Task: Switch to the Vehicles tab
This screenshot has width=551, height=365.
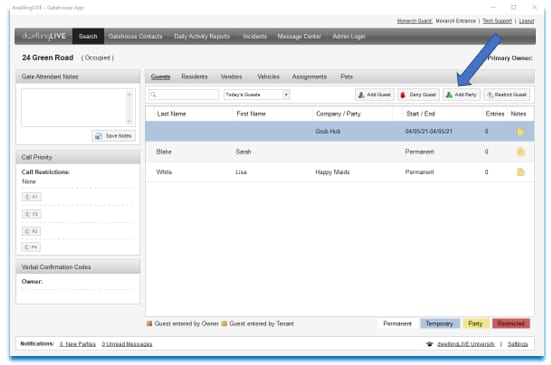Action: click(268, 77)
